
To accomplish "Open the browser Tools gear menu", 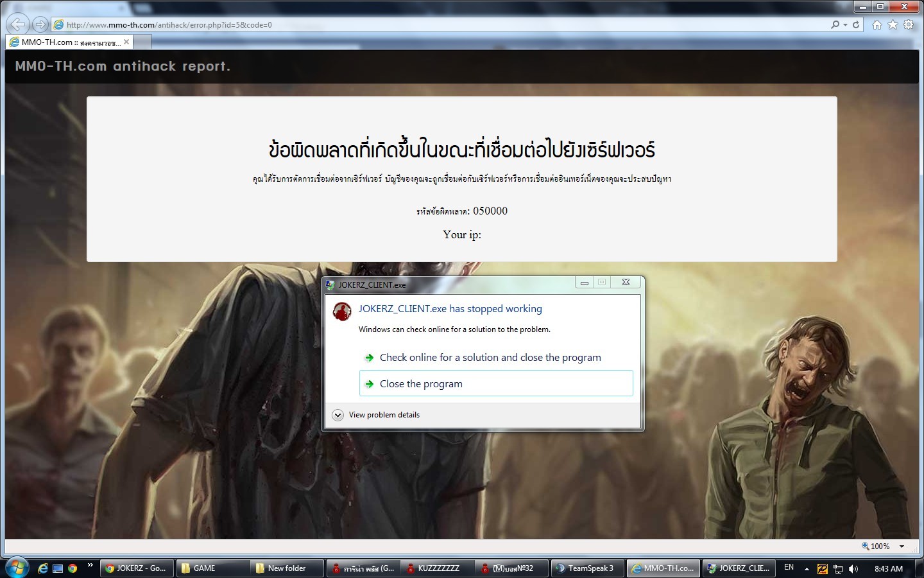I will 909,24.
